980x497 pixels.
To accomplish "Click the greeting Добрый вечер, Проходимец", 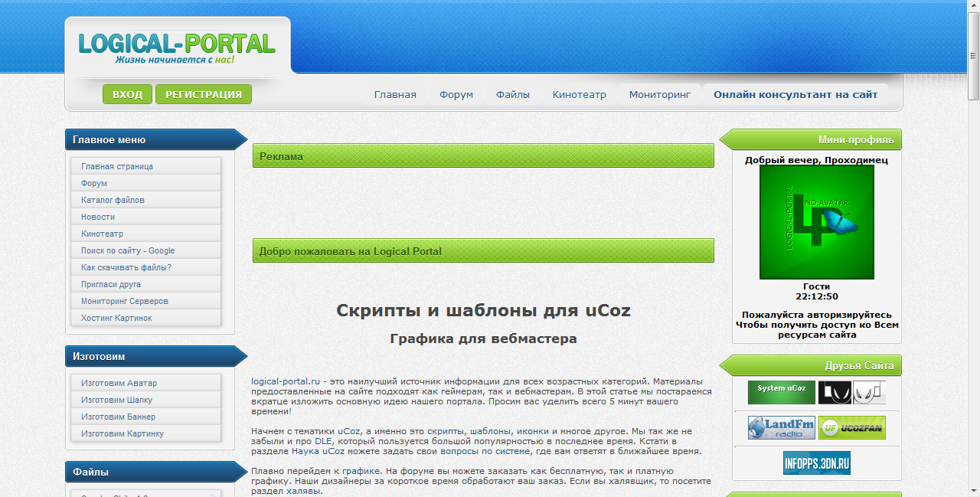I will tap(816, 160).
